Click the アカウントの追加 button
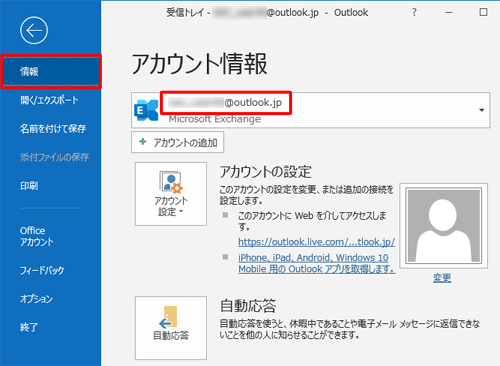The width and height of the screenshot is (500, 366). tap(177, 142)
